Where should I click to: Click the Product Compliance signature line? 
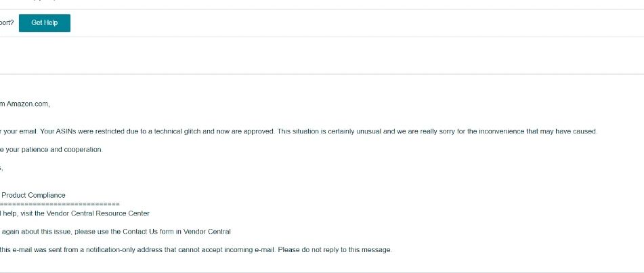coord(33,195)
